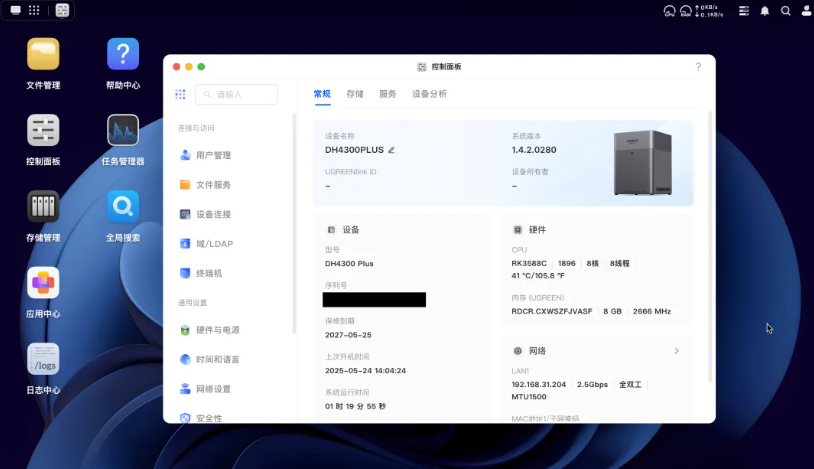
Task: Click the show desktop icon in top bar
Action: click(x=16, y=10)
